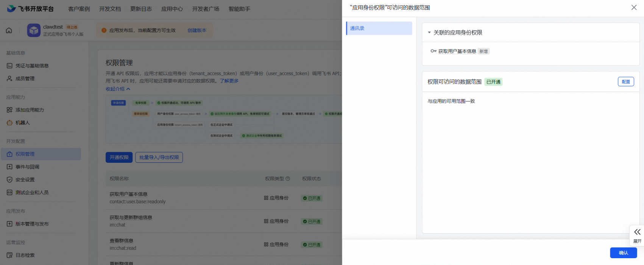Click the 安全设置 shield icon
The image size is (644, 265).
point(9,180)
